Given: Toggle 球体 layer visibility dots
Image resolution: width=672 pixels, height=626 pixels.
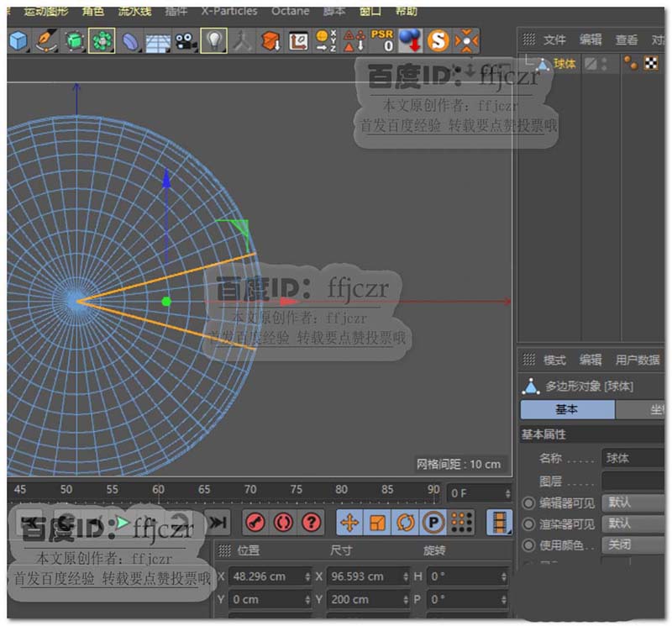Looking at the screenshot, I should 604,64.
